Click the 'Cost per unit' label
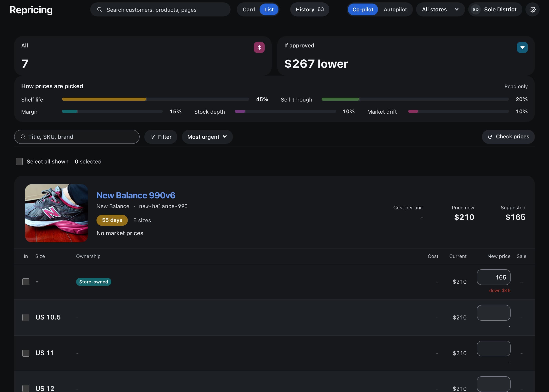Screen dimensions: 549x392 pyautogui.click(x=408, y=208)
